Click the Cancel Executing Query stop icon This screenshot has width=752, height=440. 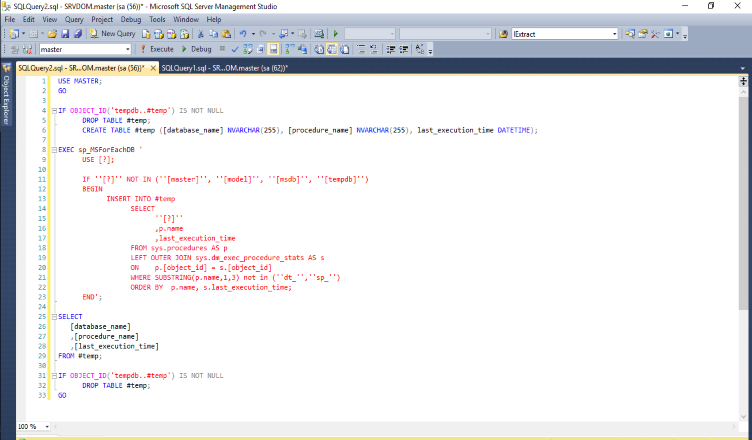223,48
